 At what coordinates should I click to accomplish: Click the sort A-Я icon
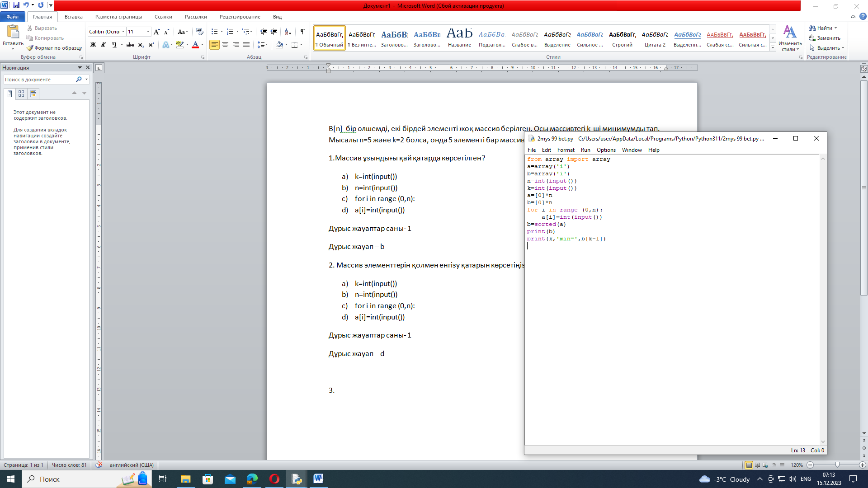pyautogui.click(x=288, y=32)
